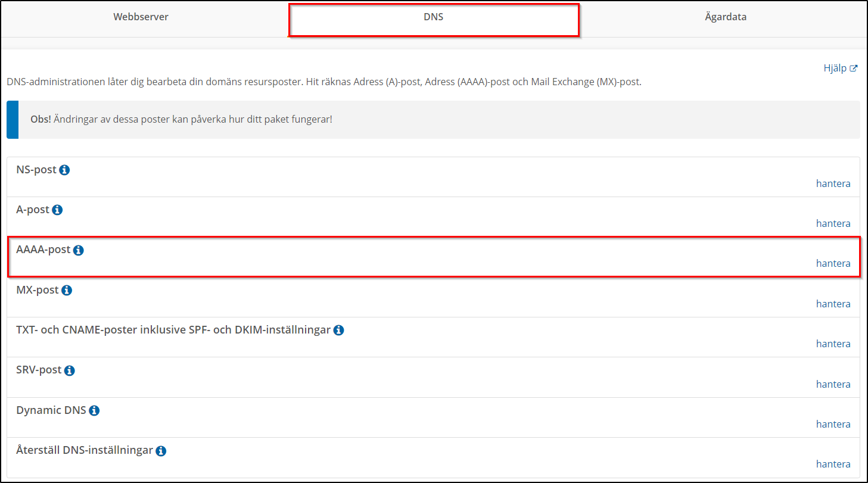Viewport: 868px width, 483px height.
Task: Show info for MX-post
Action: pos(67,291)
